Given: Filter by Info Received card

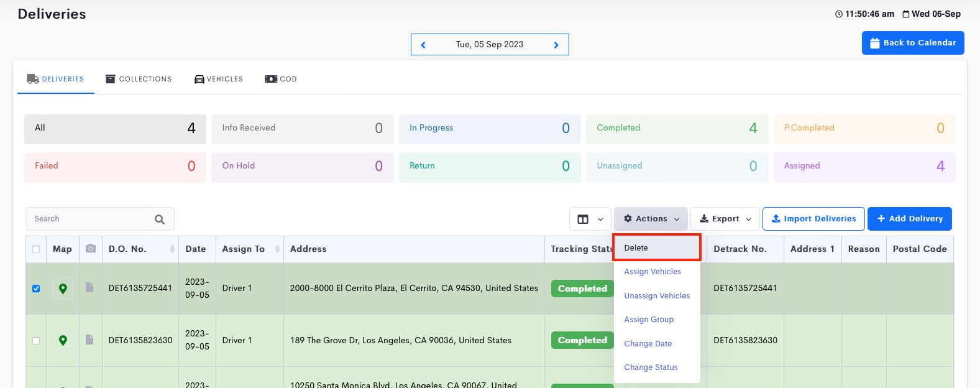Looking at the screenshot, I should 303,129.
